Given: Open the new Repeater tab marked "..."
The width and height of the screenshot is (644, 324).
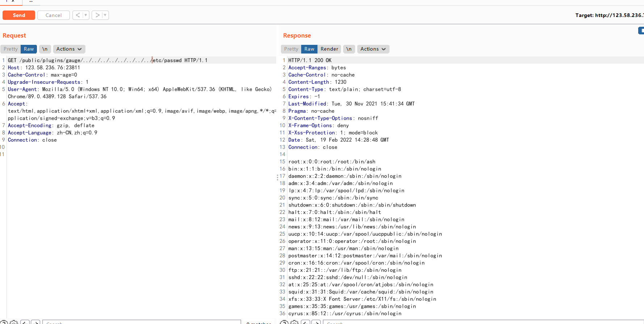Looking at the screenshot, I should click(x=31, y=1).
